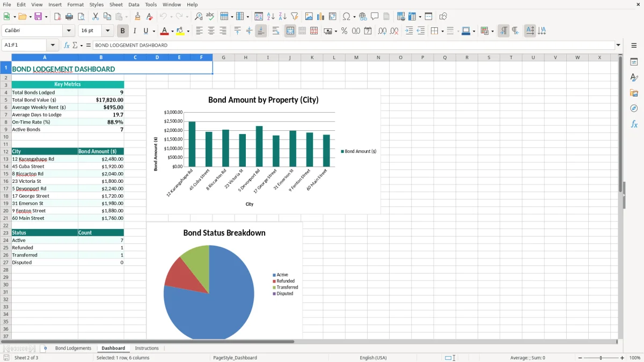Click the Spelling check icon
The image size is (644, 362).
tap(210, 17)
